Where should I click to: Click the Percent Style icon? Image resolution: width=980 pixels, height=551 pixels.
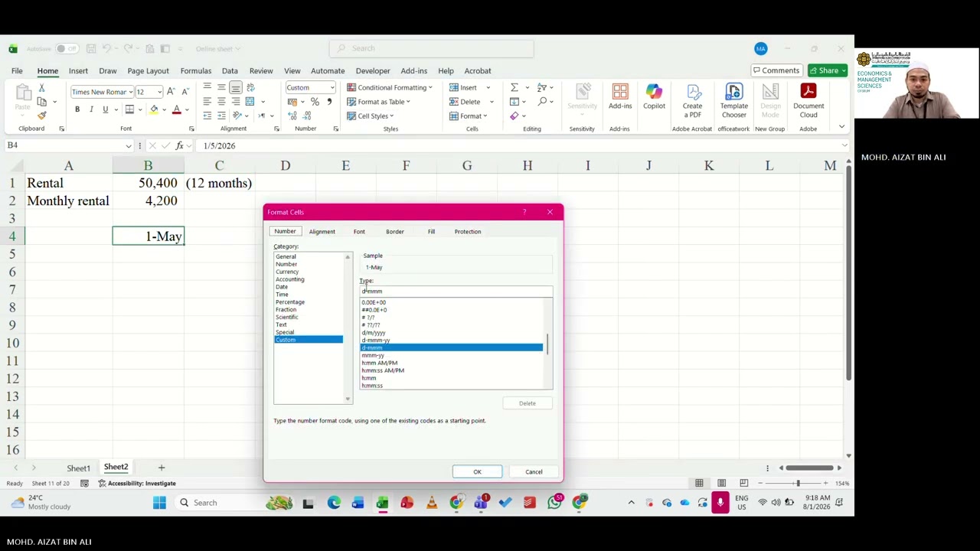[315, 102]
